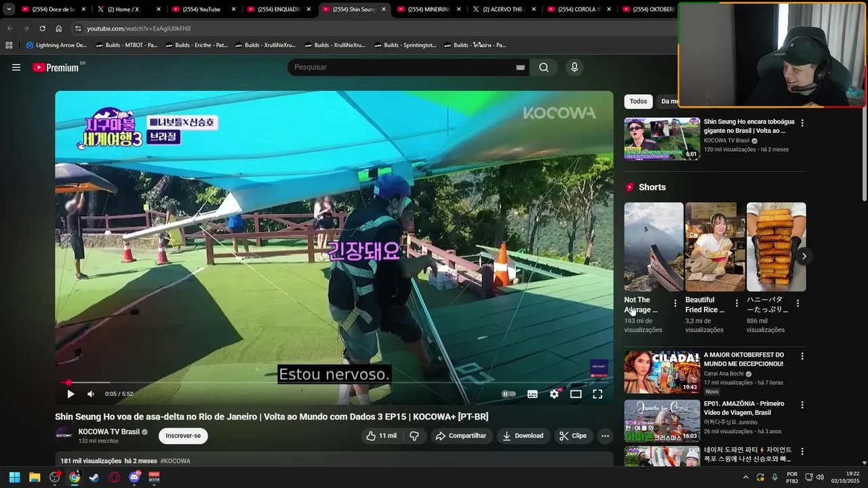Open thumbnail of Shin Seung Ho encara toboágua
Viewport: 868px width, 488px height.
pyautogui.click(x=662, y=139)
